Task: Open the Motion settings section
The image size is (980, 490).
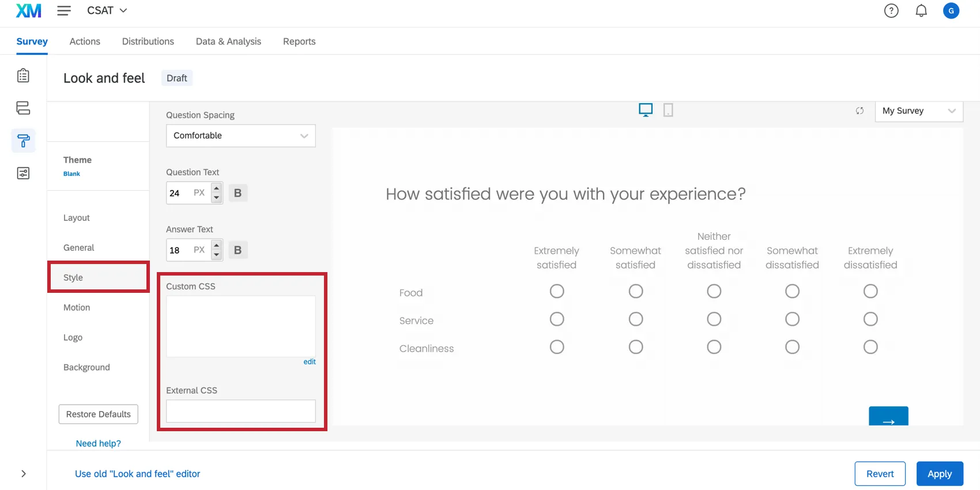Action: point(77,307)
